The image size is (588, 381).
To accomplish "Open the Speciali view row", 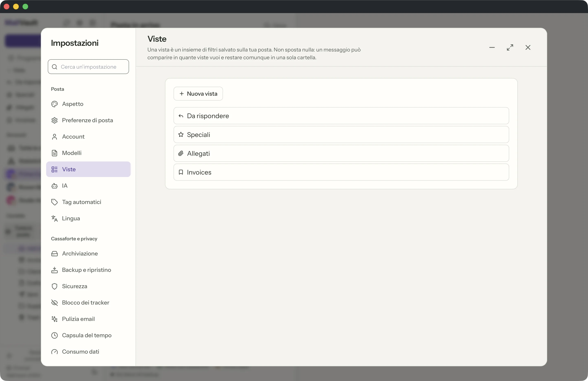I will (341, 134).
